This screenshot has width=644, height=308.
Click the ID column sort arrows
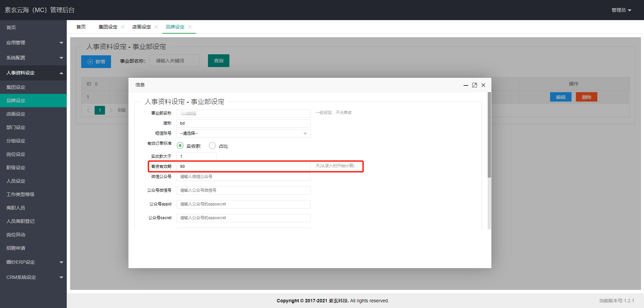[x=96, y=84]
